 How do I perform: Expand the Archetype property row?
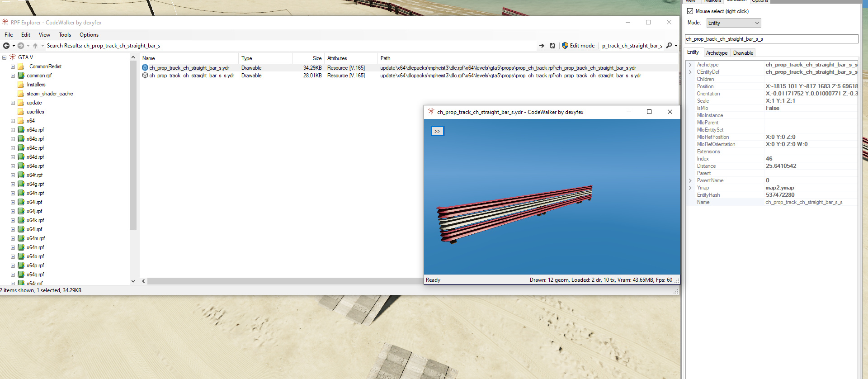(690, 65)
